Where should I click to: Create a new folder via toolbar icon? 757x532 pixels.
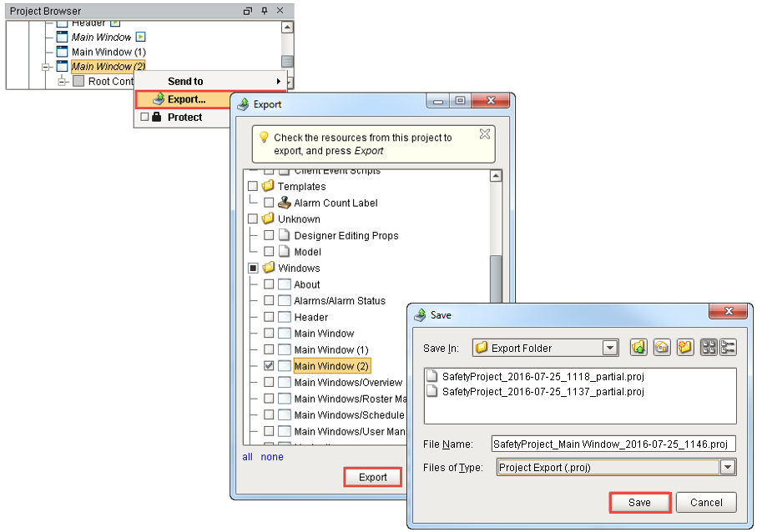[685, 348]
